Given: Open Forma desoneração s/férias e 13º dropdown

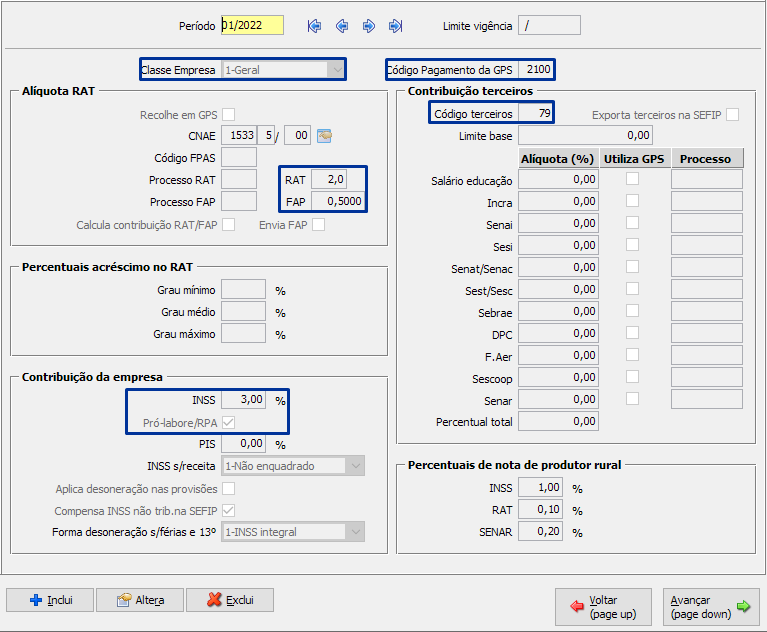Looking at the screenshot, I should coord(355,533).
